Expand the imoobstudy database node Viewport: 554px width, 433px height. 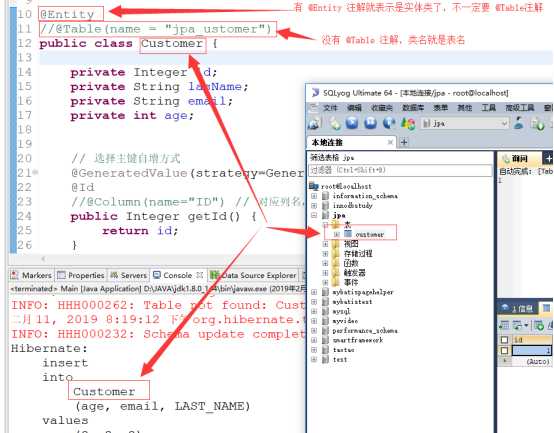tap(314, 205)
